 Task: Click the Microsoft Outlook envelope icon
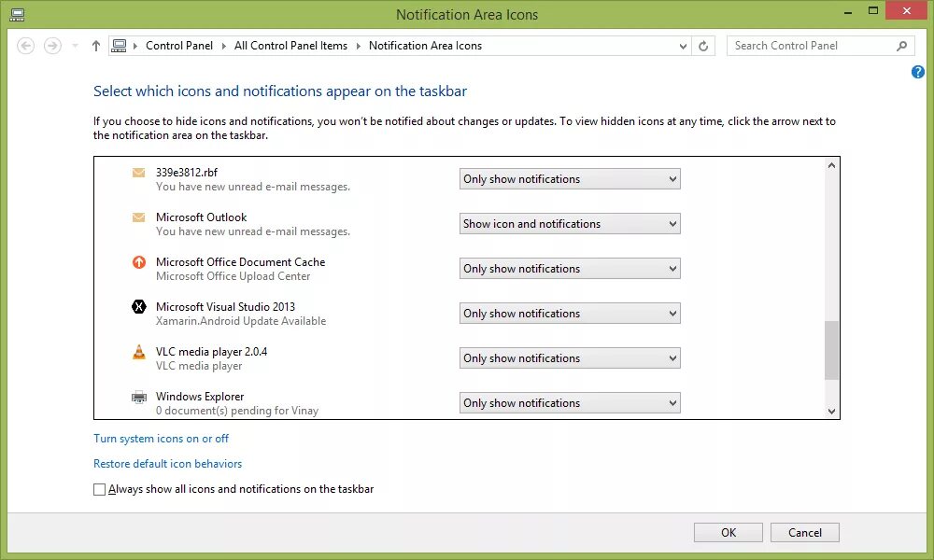click(x=138, y=217)
